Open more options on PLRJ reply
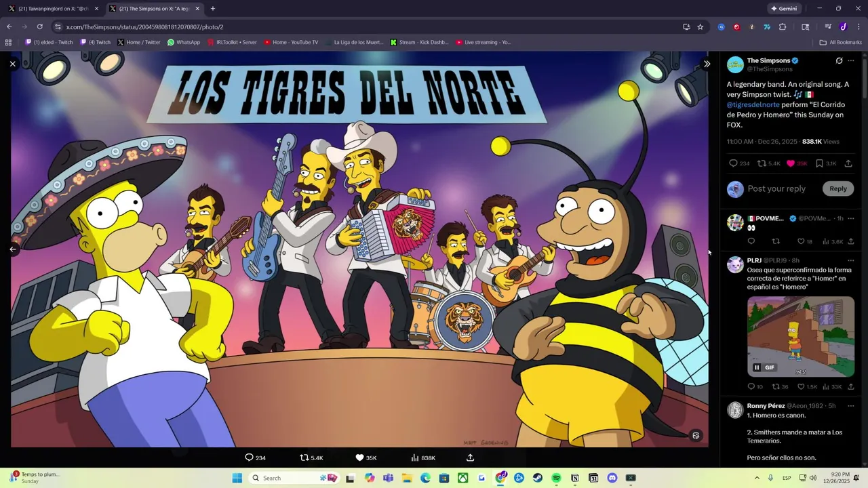The height and width of the screenshot is (488, 868). [x=851, y=260]
